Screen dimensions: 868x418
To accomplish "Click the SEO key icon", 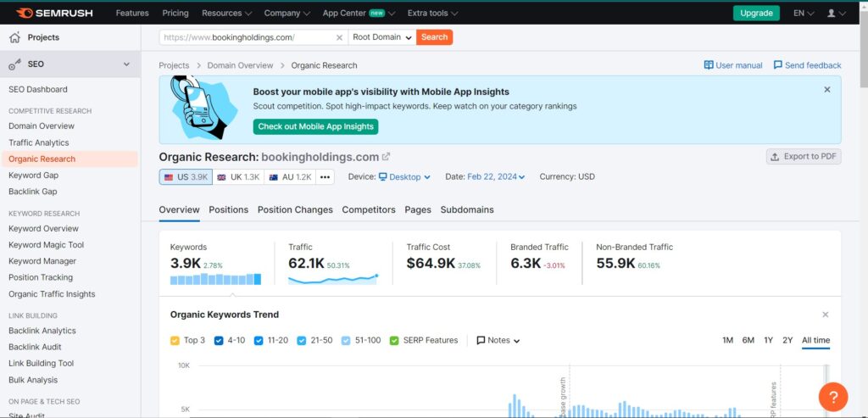I will pyautogui.click(x=15, y=64).
